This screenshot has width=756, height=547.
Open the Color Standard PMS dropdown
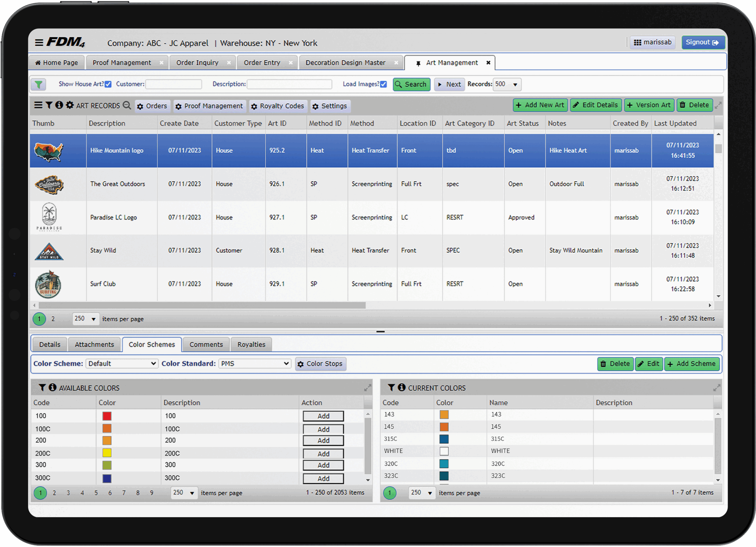point(255,363)
